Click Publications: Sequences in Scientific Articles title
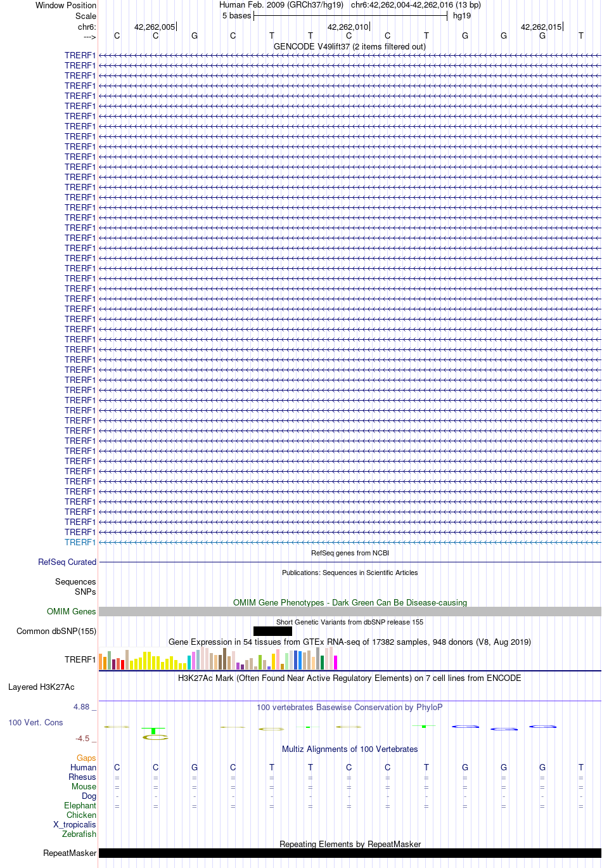The height and width of the screenshot is (868, 602). tap(350, 573)
